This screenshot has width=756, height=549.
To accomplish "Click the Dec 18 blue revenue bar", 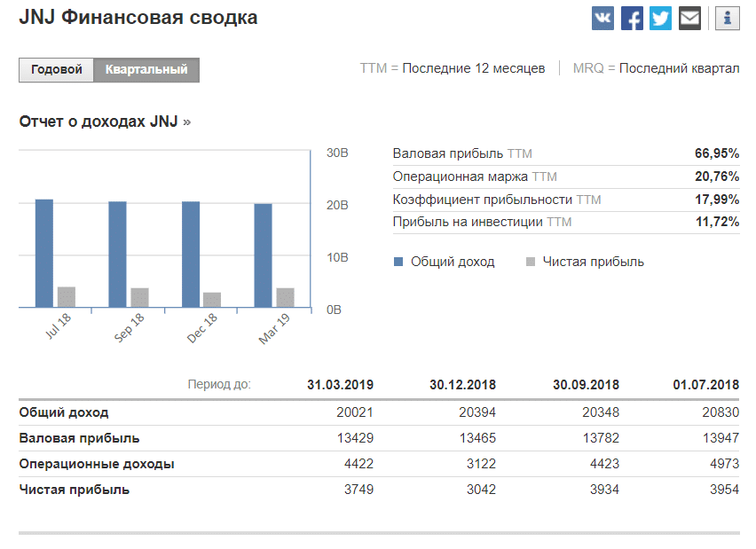I will [191, 254].
